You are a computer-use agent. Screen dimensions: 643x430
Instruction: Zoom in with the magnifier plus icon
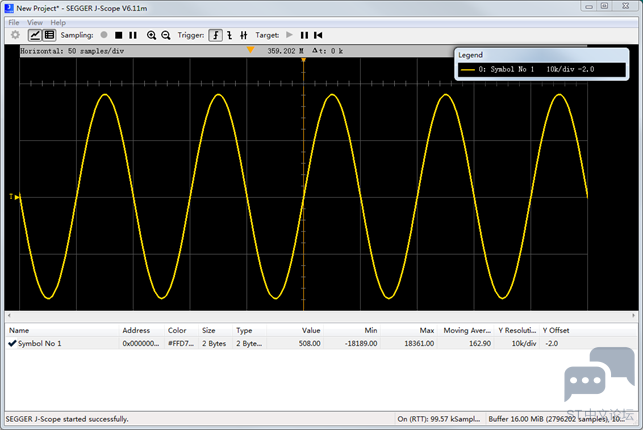(x=151, y=35)
